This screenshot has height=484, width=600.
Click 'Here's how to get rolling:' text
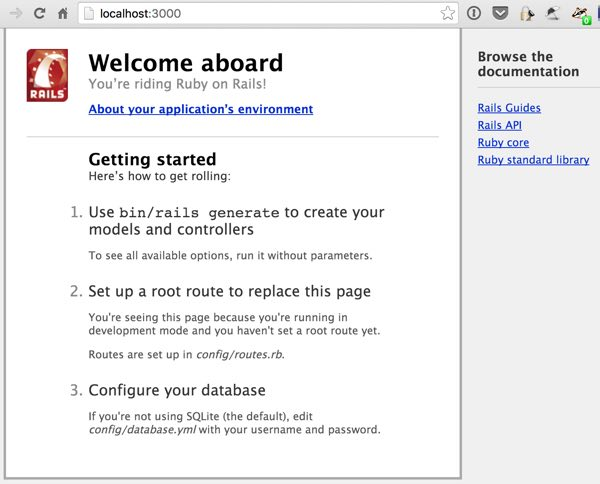pos(160,176)
